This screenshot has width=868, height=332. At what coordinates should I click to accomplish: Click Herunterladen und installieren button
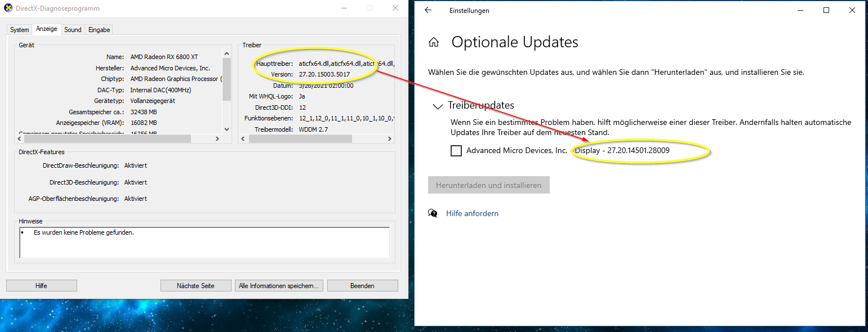(489, 185)
